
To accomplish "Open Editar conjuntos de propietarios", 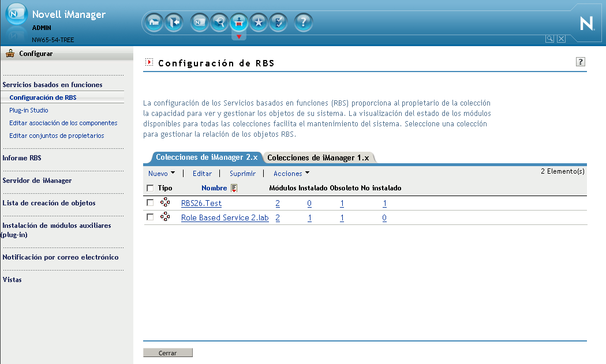I will (x=57, y=136).
